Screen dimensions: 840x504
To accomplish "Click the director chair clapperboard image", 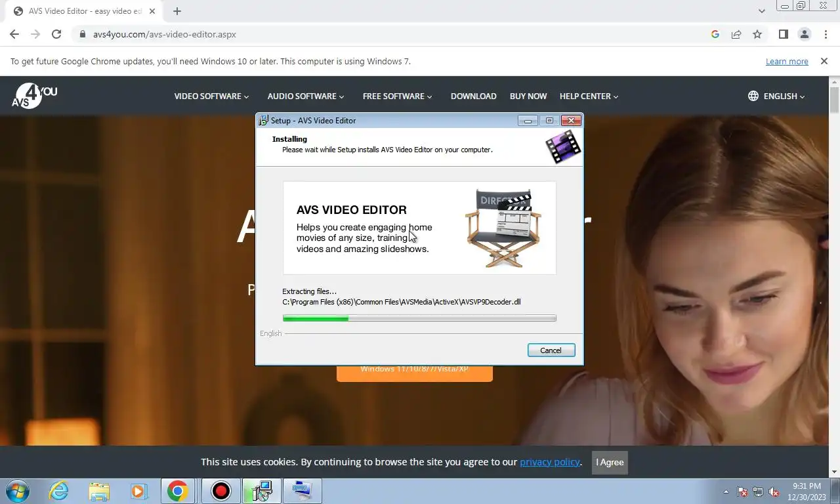I will 504,228.
